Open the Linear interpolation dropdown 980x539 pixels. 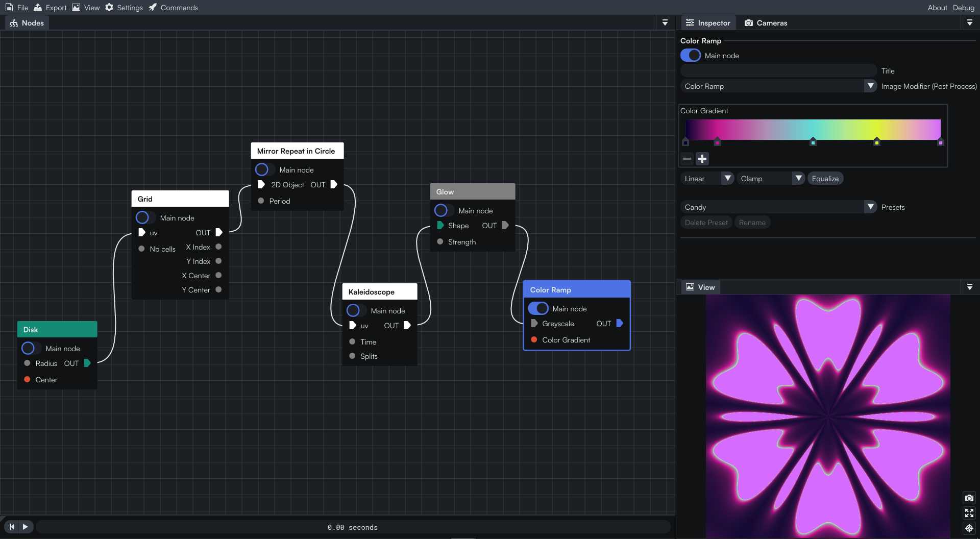[x=707, y=178]
